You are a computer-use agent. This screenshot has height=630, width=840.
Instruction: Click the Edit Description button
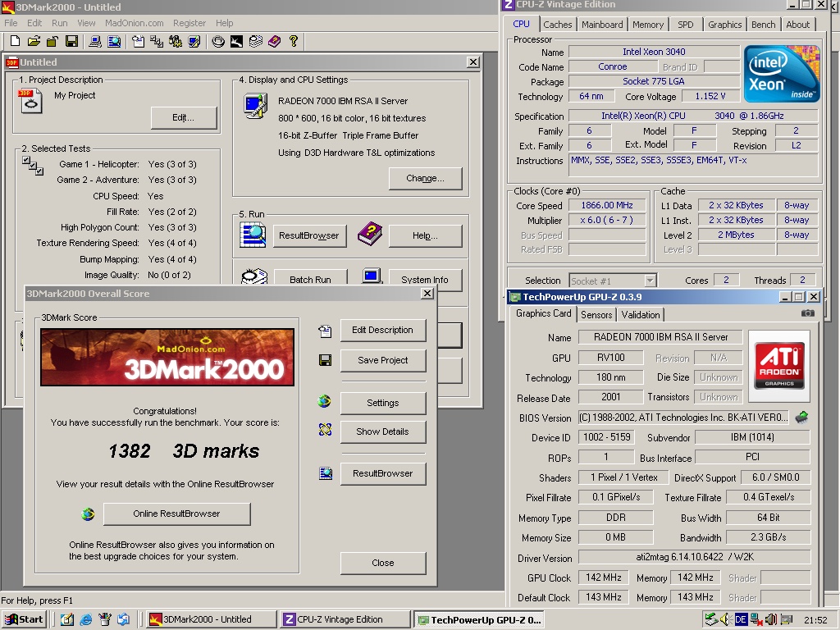tap(382, 330)
